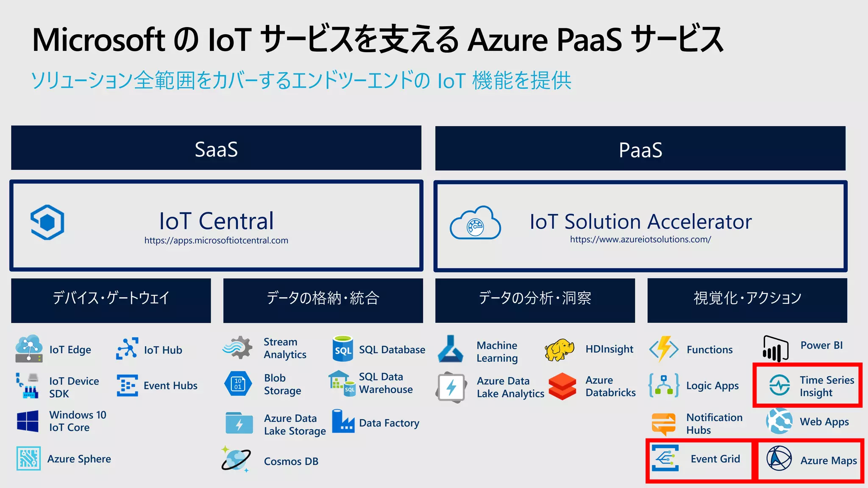Click the Azure Data Lake Storage folder icon
The height and width of the screenshot is (488, 868).
(239, 423)
